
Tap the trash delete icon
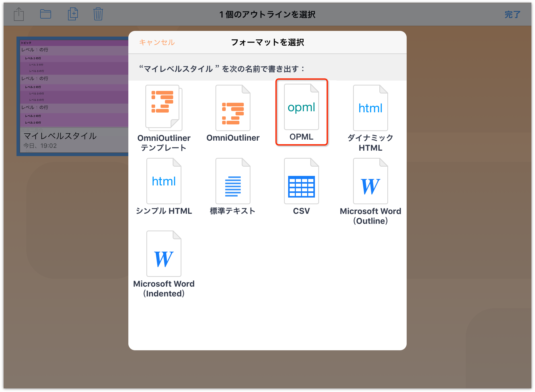click(98, 14)
